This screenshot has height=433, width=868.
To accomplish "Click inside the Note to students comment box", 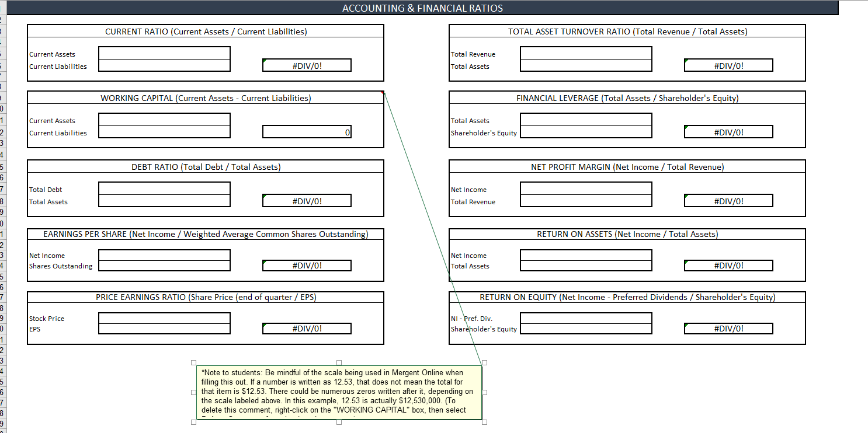I will [339, 392].
